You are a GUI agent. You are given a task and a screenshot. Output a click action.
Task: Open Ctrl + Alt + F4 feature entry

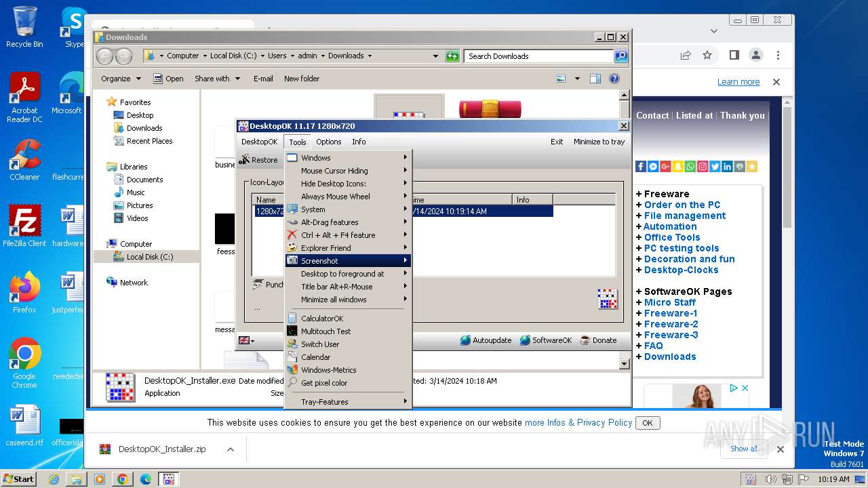[x=348, y=235]
